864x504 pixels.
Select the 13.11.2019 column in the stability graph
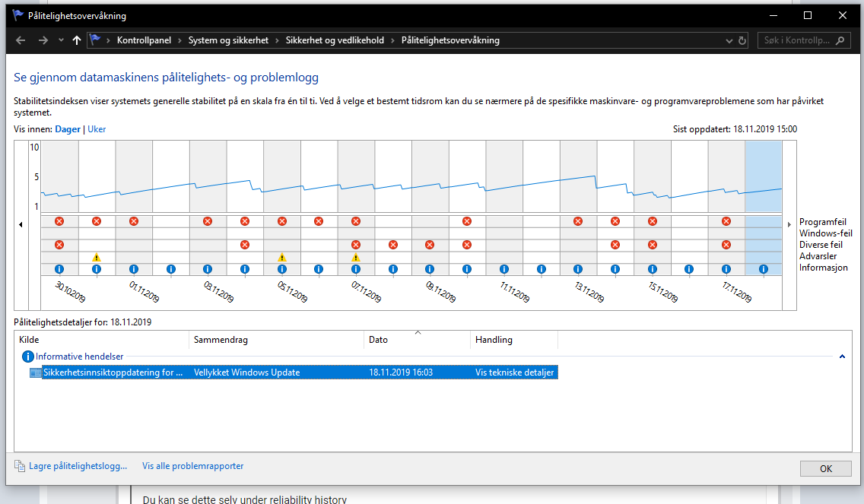578,176
